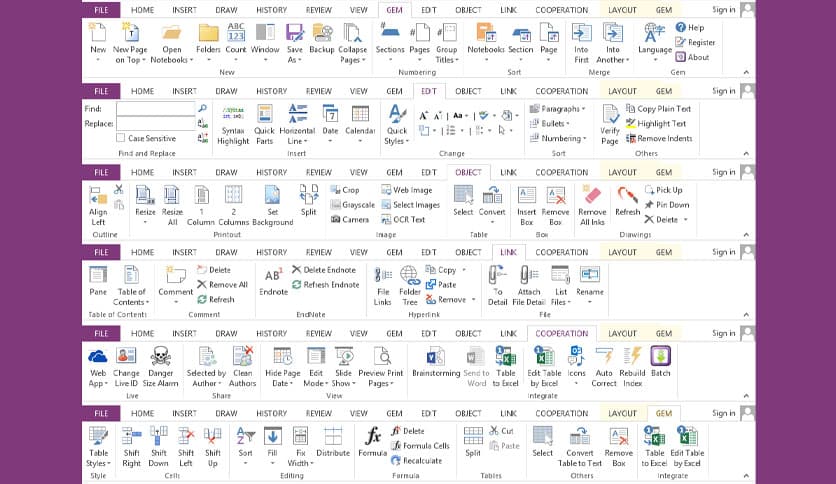Open the Into Another dropdown
The height and width of the screenshot is (484, 836).
(628, 60)
